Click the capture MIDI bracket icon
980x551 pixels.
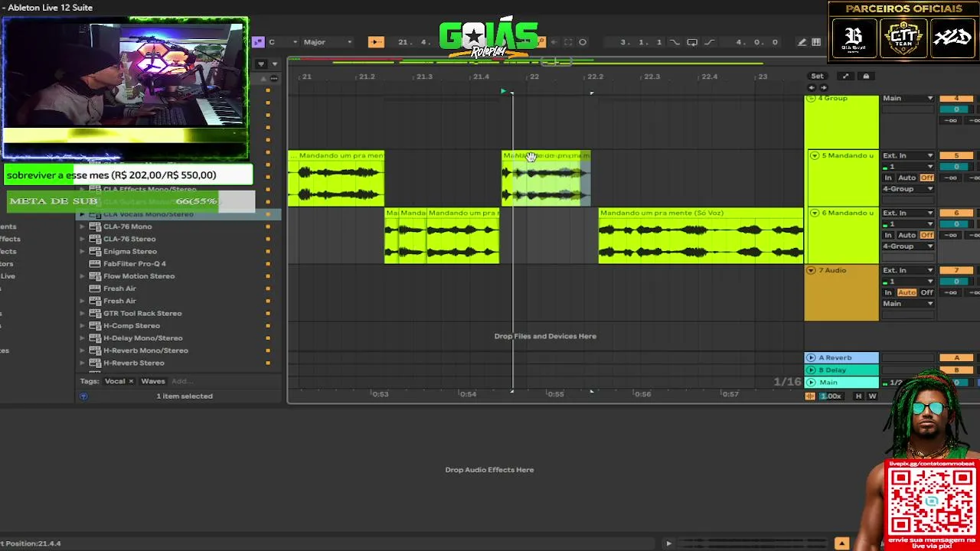[567, 42]
